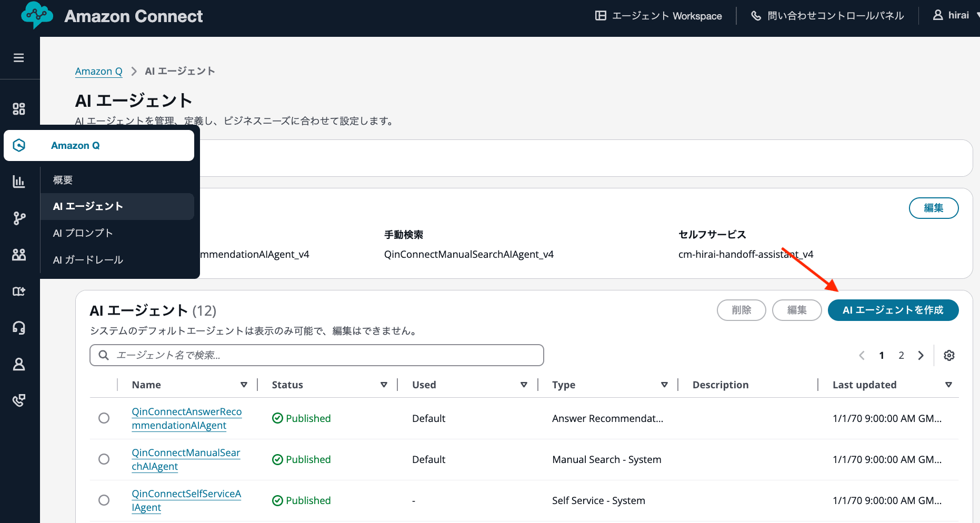Viewport: 980px width, 523px height.
Task: Open the Amazon Q breadcrumb link
Action: (98, 71)
